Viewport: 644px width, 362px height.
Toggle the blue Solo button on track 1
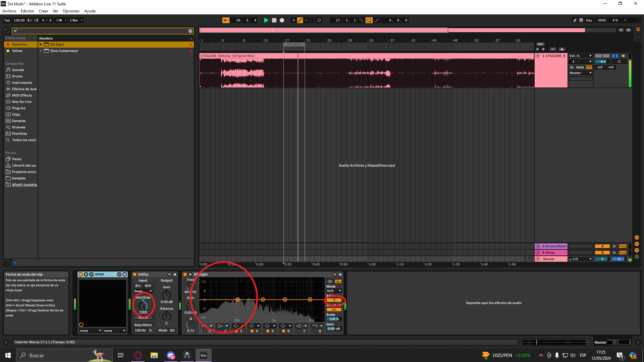[x=615, y=56]
